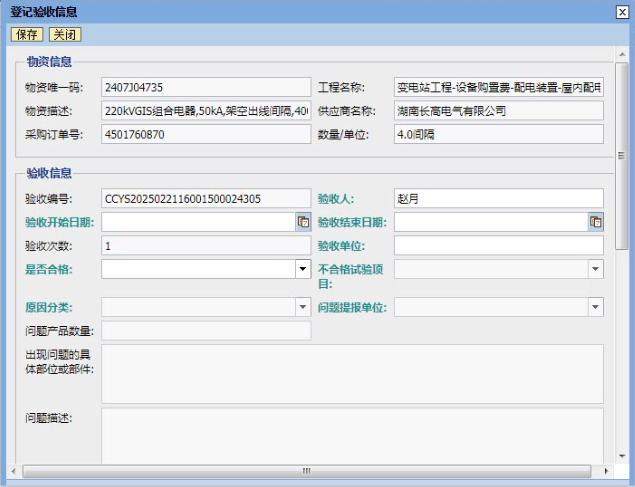The image size is (635, 487).
Task: Close the 登记验收信息 dialog window
Action: [623, 11]
